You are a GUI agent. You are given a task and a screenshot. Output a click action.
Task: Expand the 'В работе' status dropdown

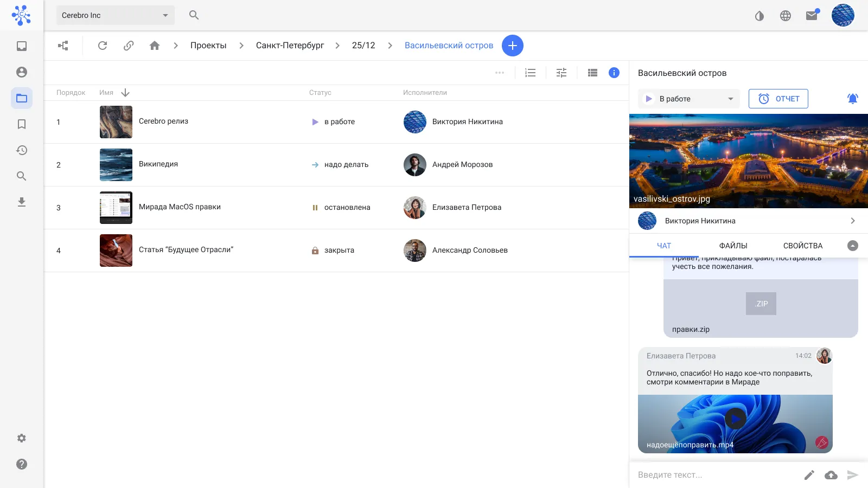click(688, 99)
